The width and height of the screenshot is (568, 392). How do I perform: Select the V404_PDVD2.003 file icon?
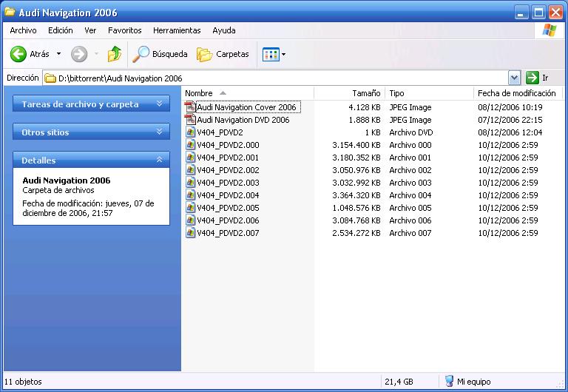(x=191, y=183)
